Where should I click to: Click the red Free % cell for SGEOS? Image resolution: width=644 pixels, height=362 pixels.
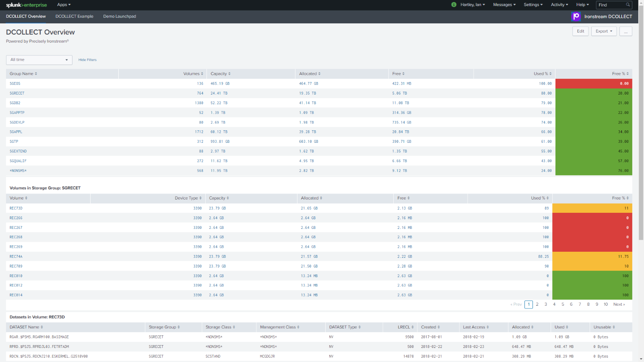point(594,84)
